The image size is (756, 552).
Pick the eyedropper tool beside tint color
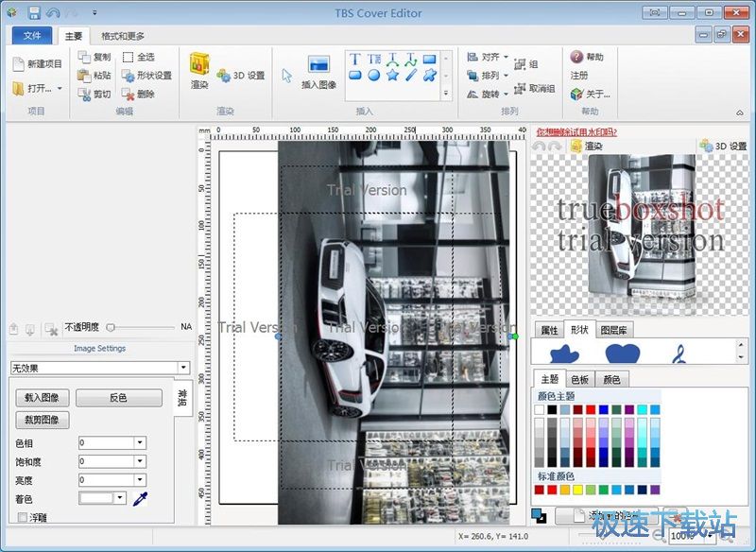click(140, 498)
